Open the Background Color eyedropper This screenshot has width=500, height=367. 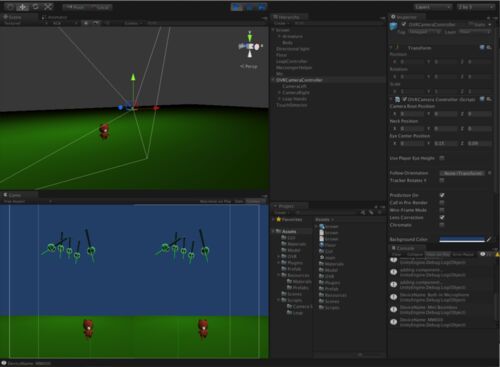coord(489,239)
